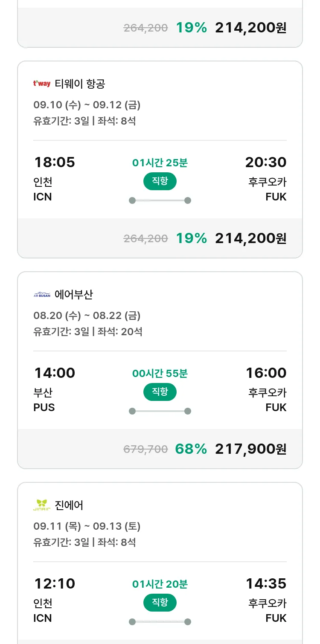
Task: Tap the 직항 badge on the Jin Air flight
Action: pyautogui.click(x=160, y=603)
